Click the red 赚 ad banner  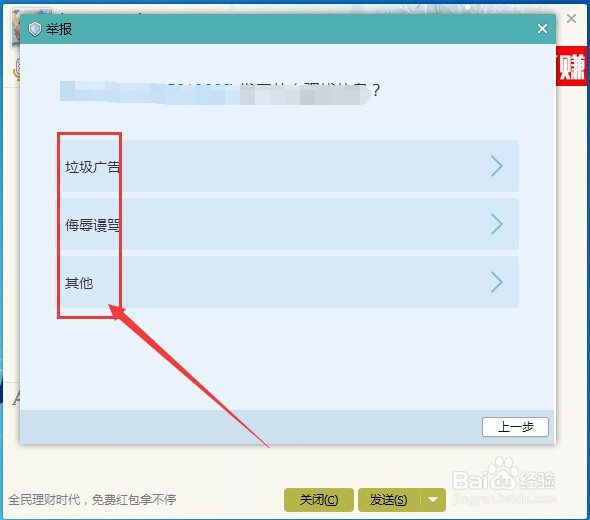tap(571, 67)
